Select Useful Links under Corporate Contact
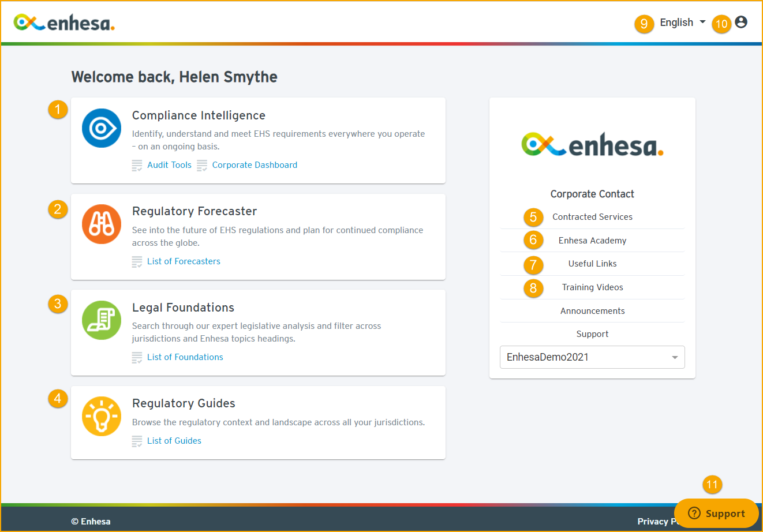The height and width of the screenshot is (532, 763). pyautogui.click(x=592, y=264)
